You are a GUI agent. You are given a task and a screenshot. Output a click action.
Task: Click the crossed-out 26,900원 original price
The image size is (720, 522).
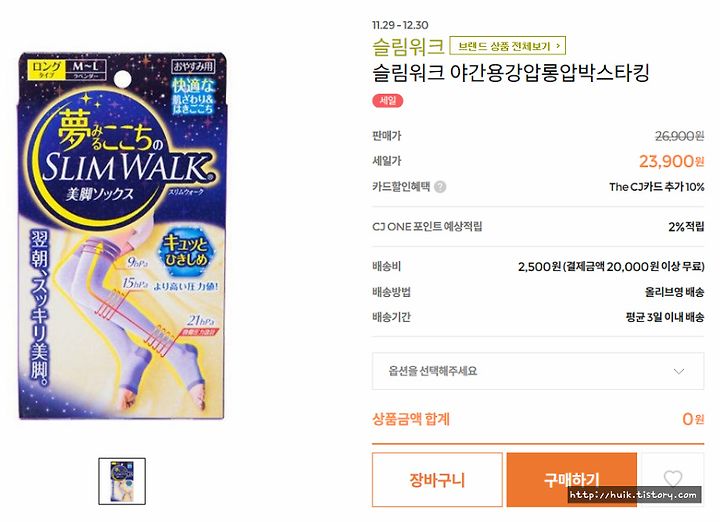point(680,136)
